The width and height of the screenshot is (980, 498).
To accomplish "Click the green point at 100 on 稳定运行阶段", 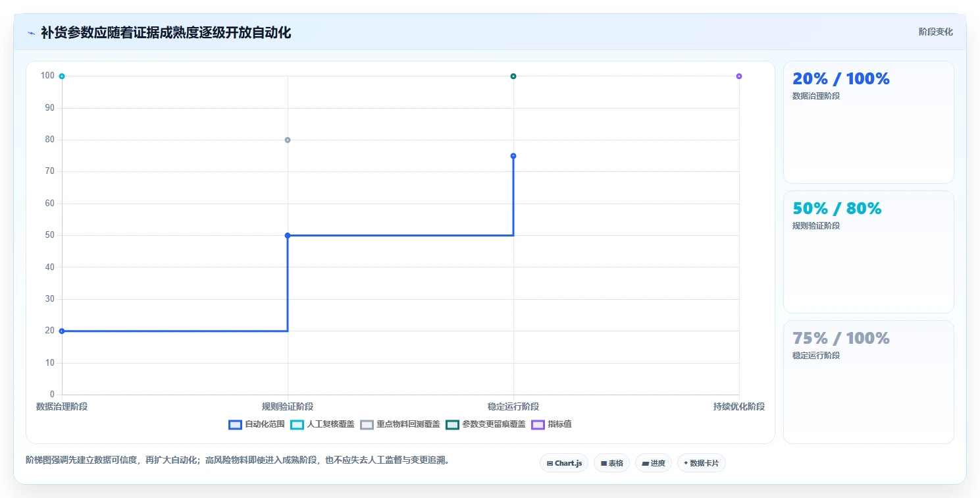I will [513, 76].
